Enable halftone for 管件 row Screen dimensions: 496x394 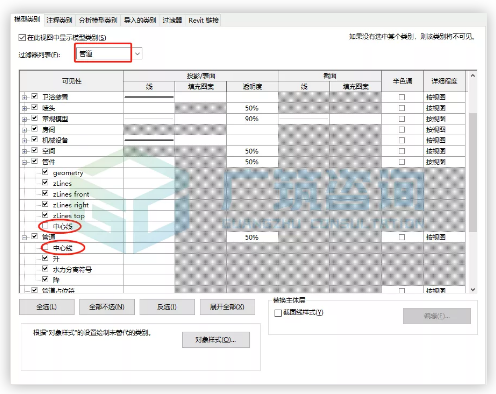pyautogui.click(x=402, y=162)
